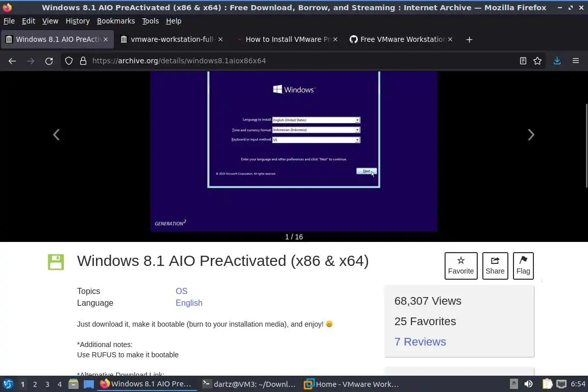Open the OS topic link
This screenshot has width=588, height=392.
point(182,291)
